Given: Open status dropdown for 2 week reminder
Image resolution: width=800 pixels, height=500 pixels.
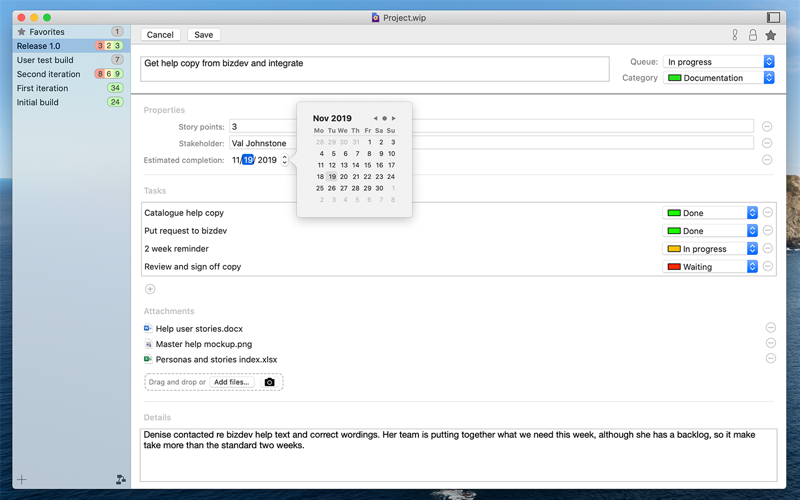Looking at the screenshot, I should click(x=710, y=248).
